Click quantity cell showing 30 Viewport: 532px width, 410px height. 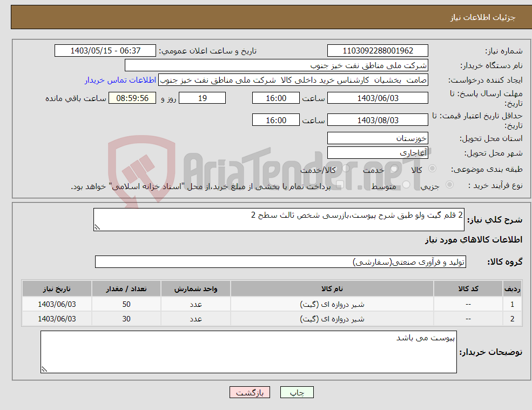coord(126,319)
